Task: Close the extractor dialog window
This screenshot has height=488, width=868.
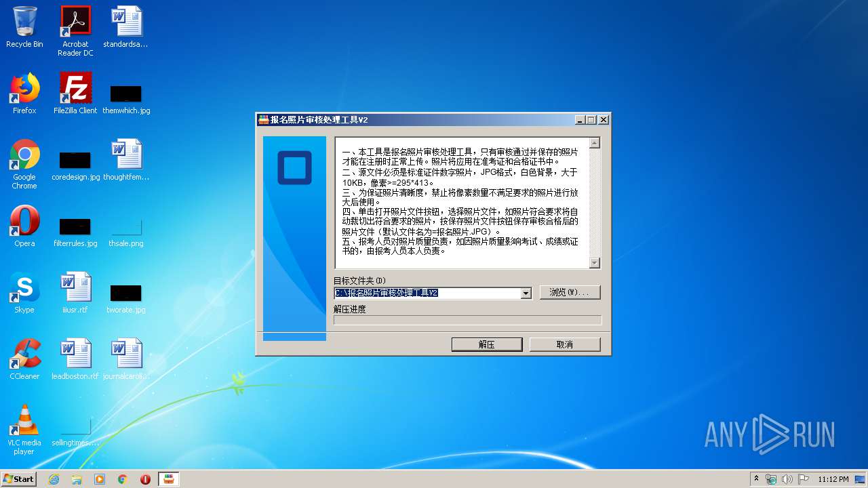Action: coord(604,120)
